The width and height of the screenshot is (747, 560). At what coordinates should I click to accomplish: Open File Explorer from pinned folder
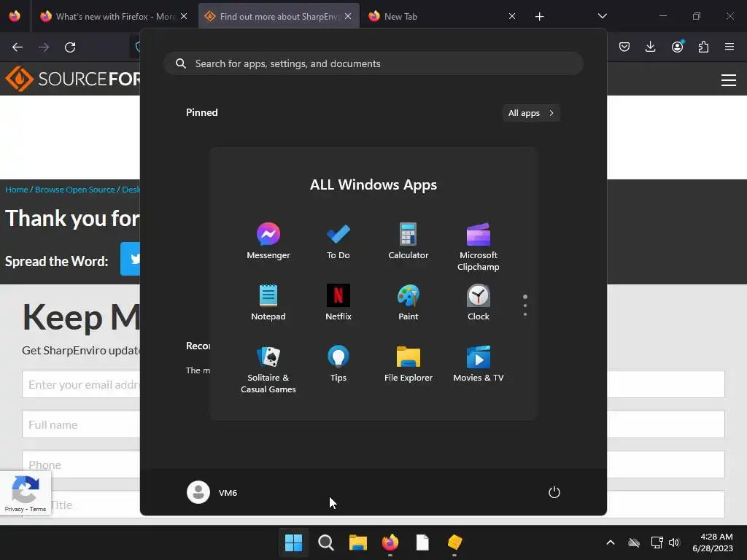(409, 364)
